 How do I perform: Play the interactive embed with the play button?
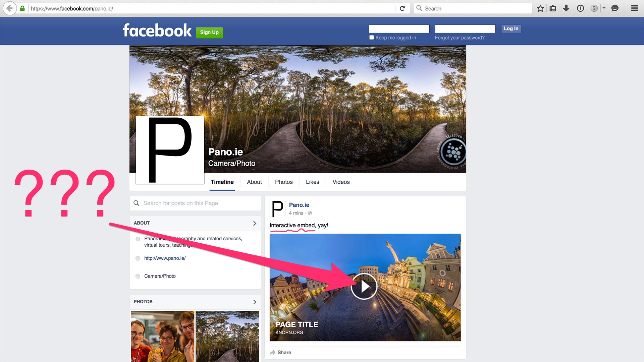(364, 287)
